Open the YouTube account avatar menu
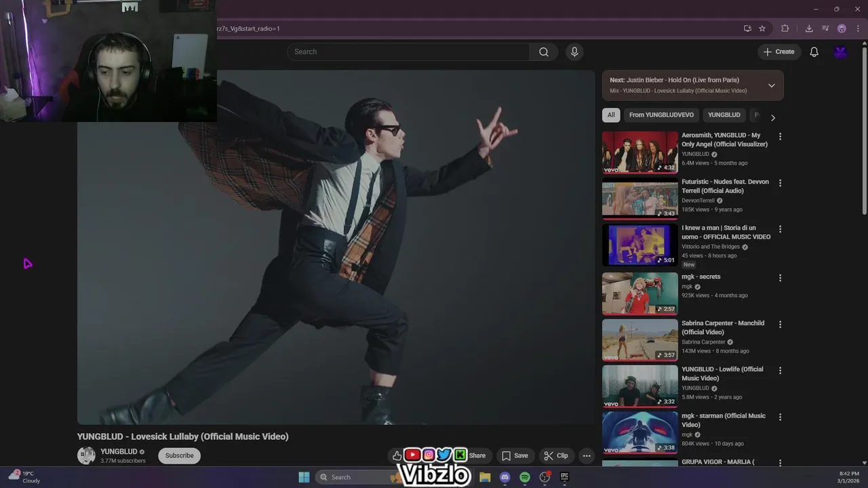Viewport: 868px width, 488px height. [840, 52]
